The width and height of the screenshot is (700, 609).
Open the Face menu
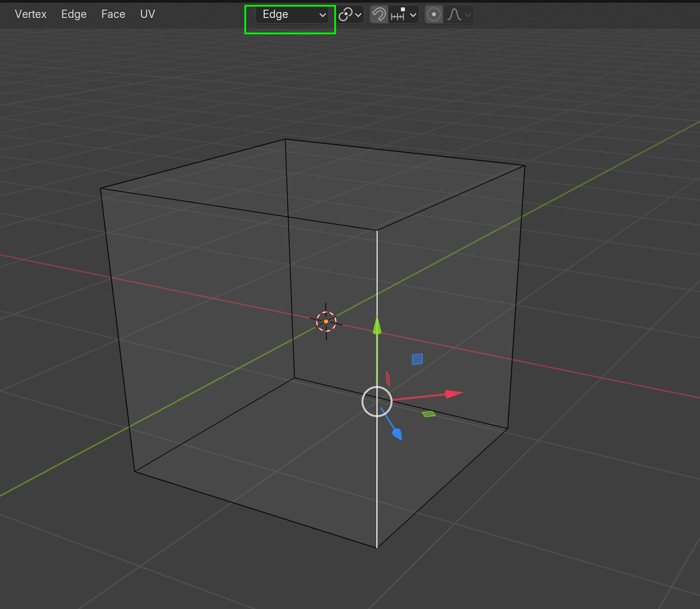tap(113, 14)
